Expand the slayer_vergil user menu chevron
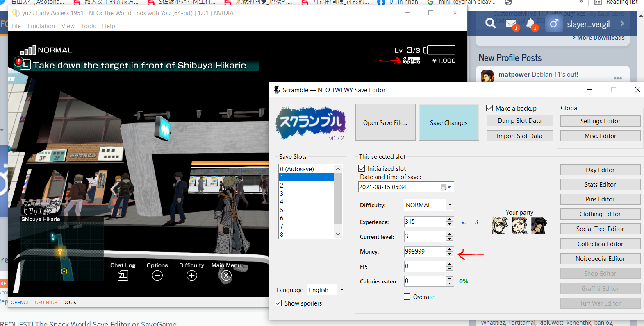The height and width of the screenshot is (326, 644). coord(622,23)
